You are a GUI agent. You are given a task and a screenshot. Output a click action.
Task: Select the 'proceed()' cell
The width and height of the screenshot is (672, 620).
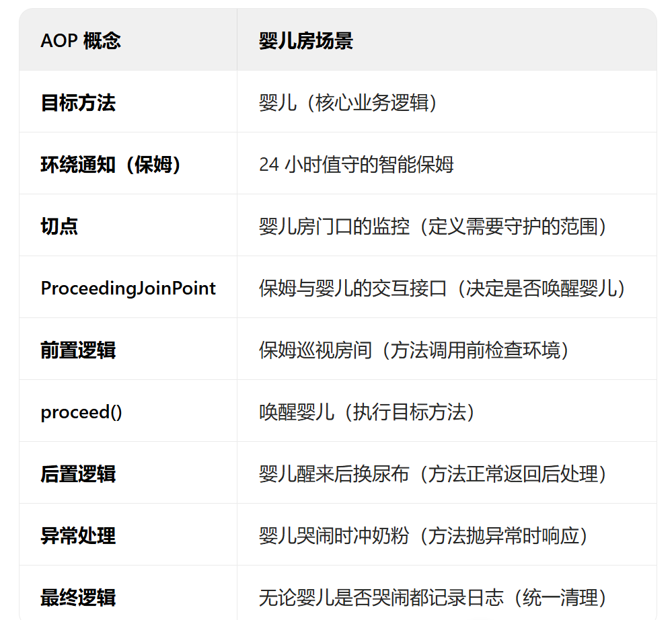(128, 410)
